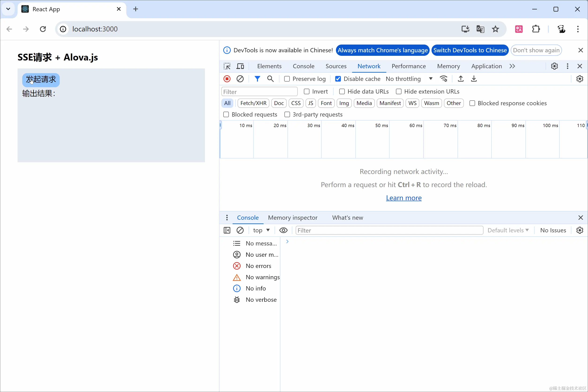Clear the network log
588x392 pixels.
tap(240, 79)
